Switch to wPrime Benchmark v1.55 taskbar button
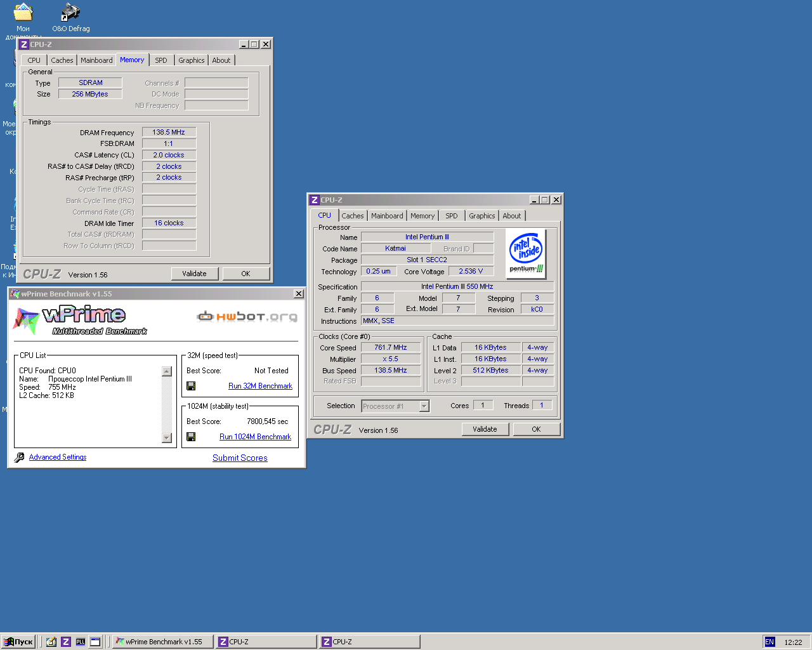 [162, 642]
